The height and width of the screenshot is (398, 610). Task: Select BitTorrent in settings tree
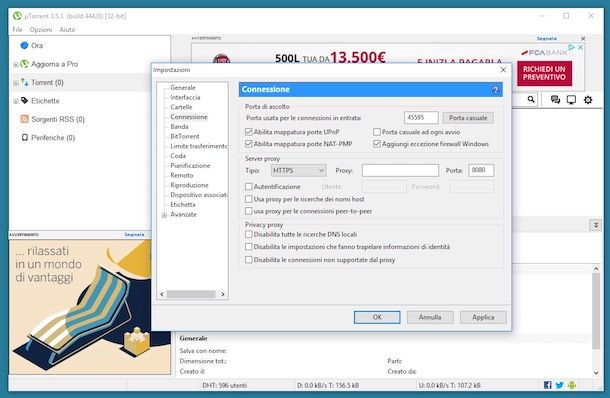point(185,136)
